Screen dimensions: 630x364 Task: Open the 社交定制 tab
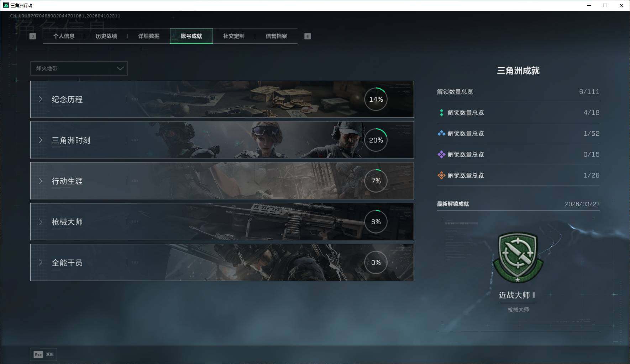pos(234,36)
